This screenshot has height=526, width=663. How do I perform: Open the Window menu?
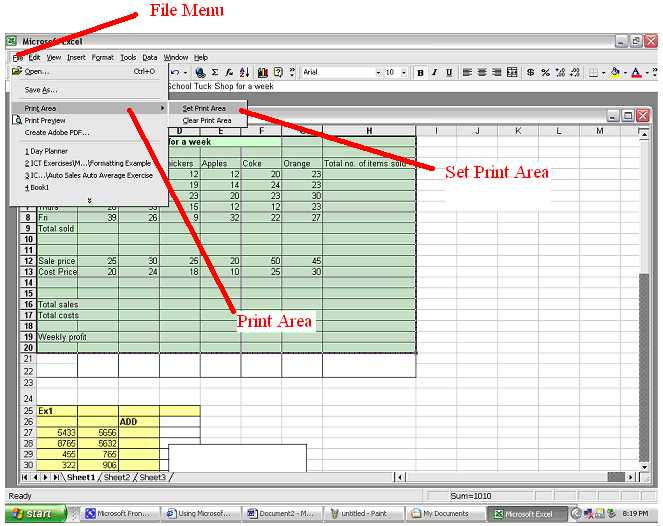pyautogui.click(x=175, y=58)
